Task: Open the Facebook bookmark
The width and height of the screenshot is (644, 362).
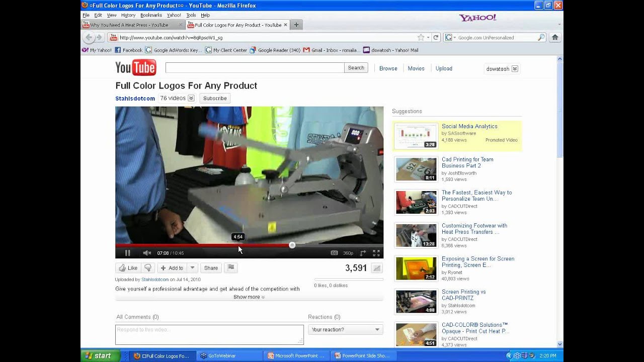Action: (x=129, y=50)
